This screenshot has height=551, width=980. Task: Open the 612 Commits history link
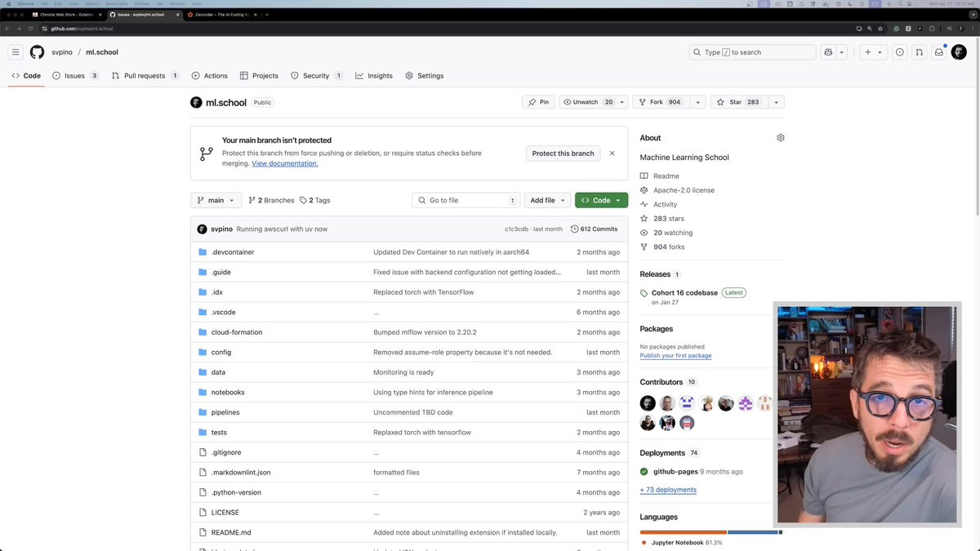(594, 229)
